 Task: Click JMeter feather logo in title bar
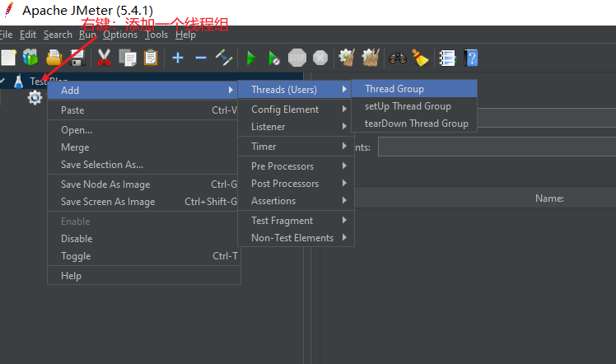coord(8,10)
